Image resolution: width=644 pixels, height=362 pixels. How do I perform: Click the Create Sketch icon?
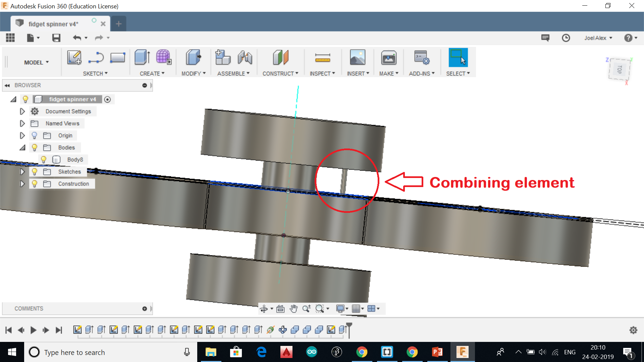click(74, 57)
